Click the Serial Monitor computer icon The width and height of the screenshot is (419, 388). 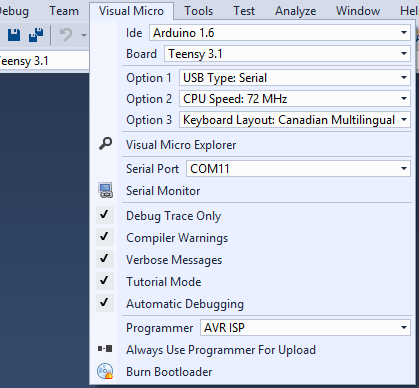(106, 190)
